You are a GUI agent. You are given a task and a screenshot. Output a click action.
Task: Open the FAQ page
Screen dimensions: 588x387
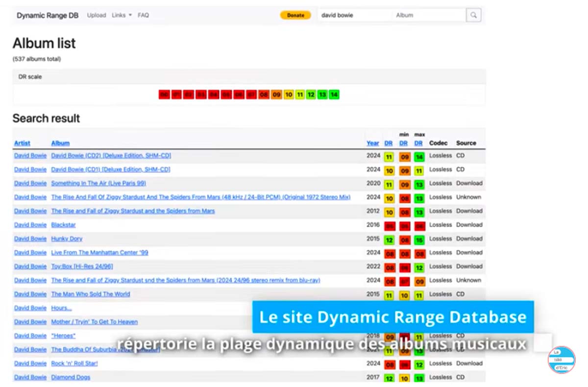143,15
